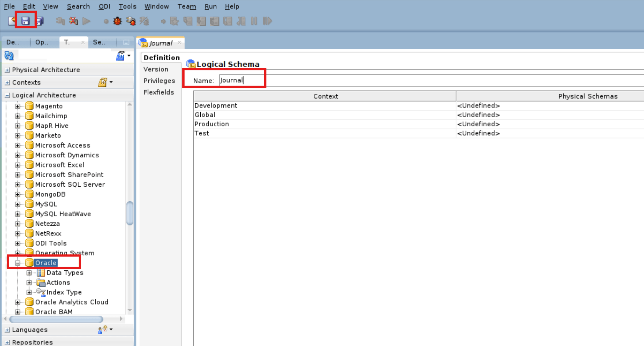Viewport: 644px width, 346px height.
Task: Click the connect-plug toolbar icon
Action: coord(60,21)
